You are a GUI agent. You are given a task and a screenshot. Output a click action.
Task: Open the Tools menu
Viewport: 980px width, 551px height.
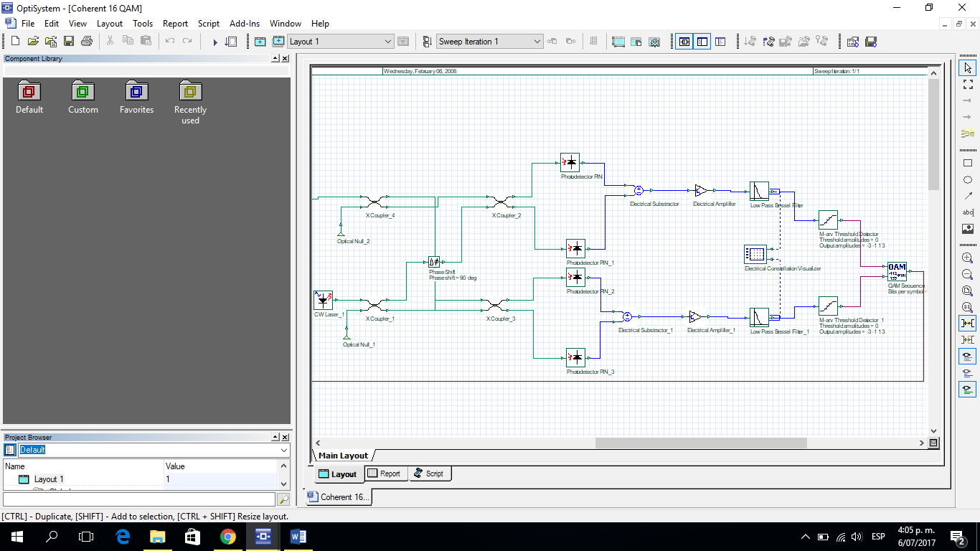143,23
